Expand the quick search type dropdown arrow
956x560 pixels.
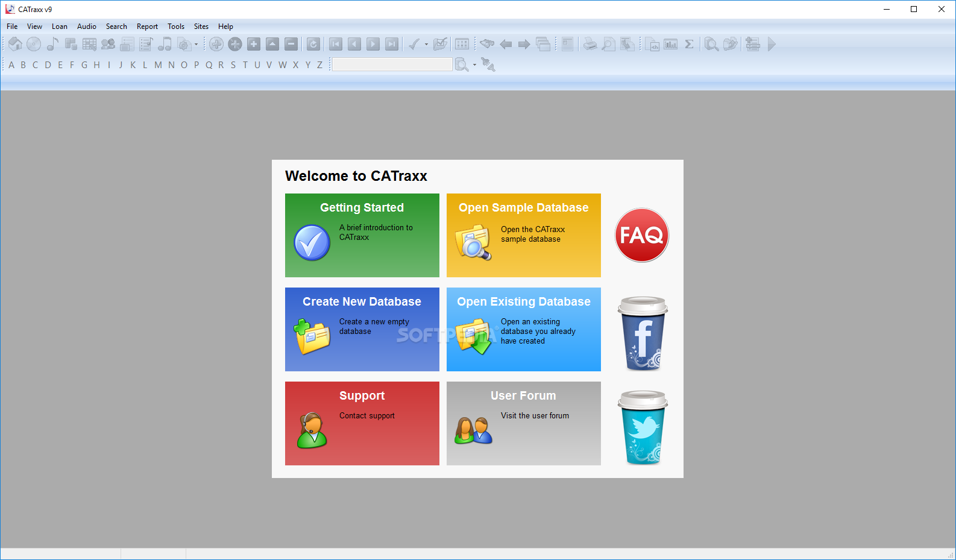tap(474, 64)
